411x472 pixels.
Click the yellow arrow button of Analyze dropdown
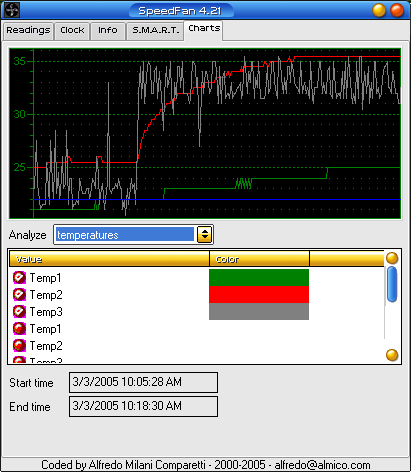coord(204,235)
